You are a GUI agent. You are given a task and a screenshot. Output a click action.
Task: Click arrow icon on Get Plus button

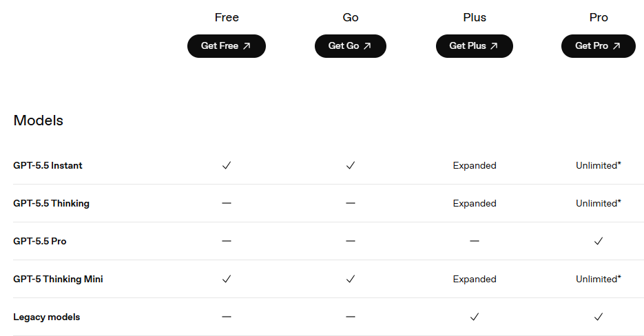tap(494, 46)
